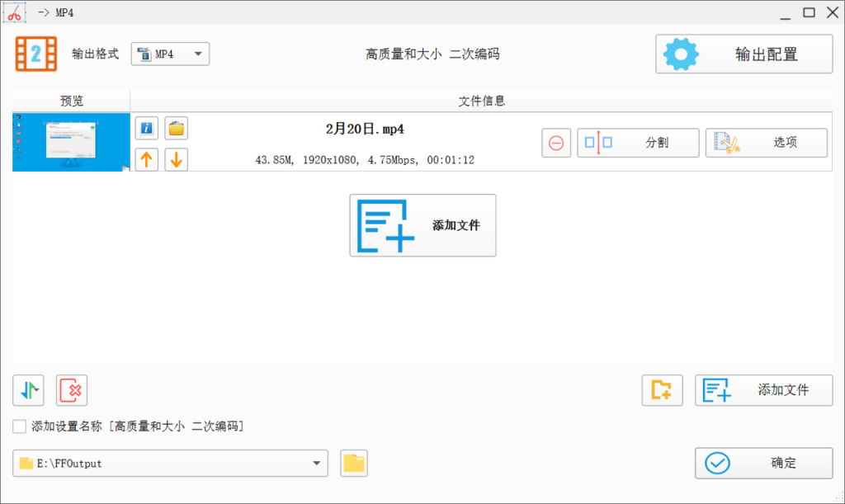Add folder with yellow folder-plus icon

[x=662, y=390]
